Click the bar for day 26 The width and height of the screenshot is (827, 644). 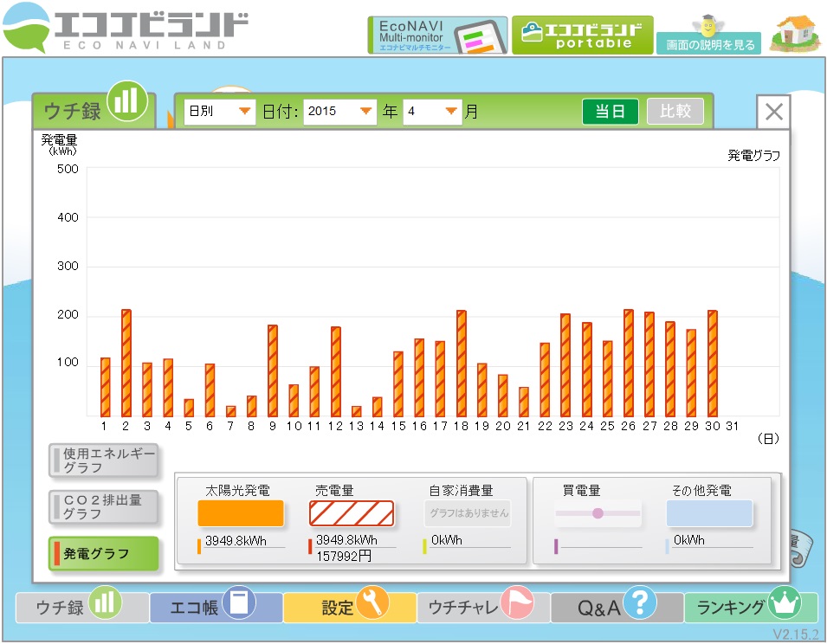tap(628, 363)
